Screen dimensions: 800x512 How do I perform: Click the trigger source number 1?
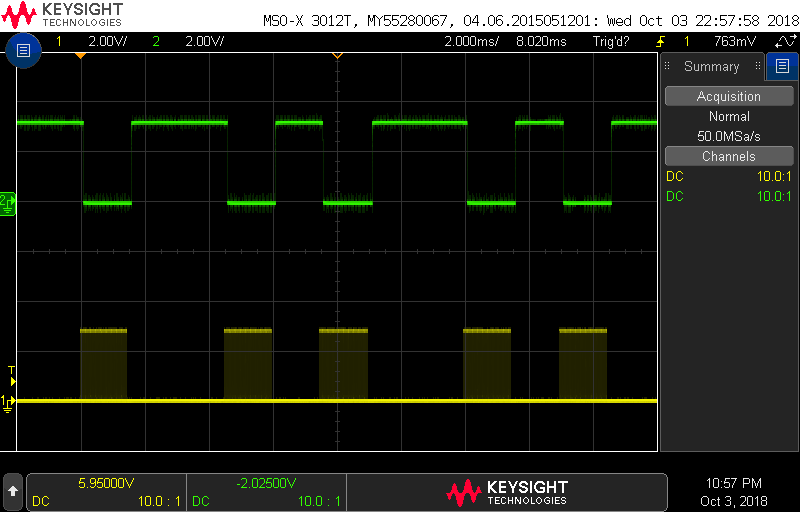[687, 42]
